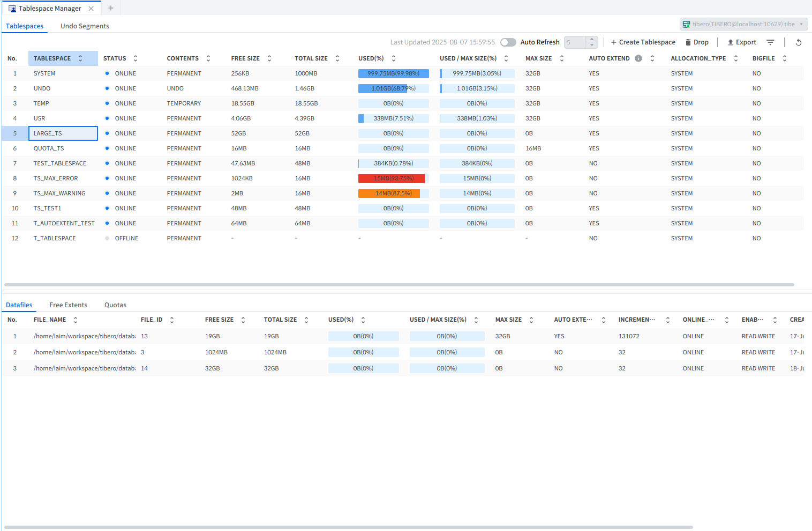This screenshot has width=812, height=531.
Task: Click the Export upload icon
Action: pyautogui.click(x=730, y=42)
